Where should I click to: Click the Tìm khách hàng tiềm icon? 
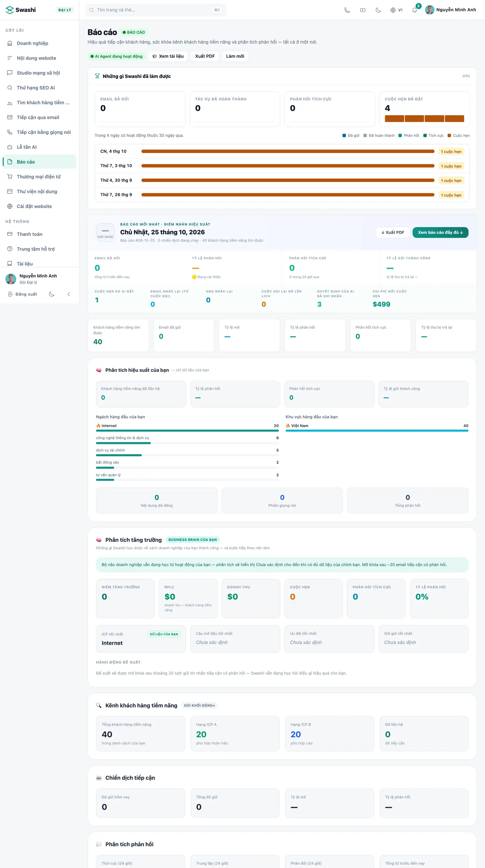coord(10,102)
